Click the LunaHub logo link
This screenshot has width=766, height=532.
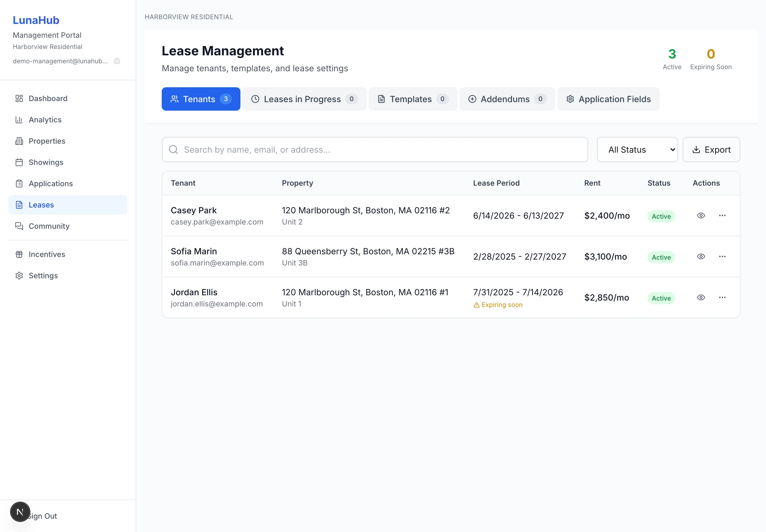[36, 20]
